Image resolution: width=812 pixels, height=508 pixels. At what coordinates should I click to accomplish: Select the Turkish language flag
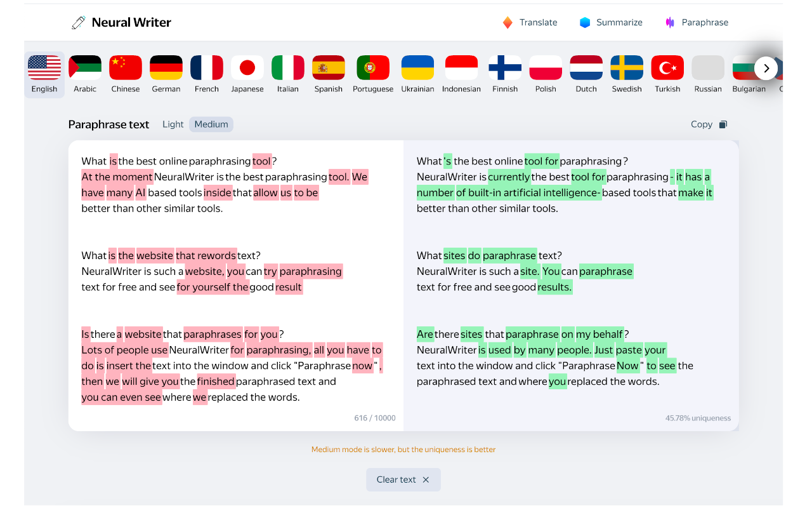[667, 67]
